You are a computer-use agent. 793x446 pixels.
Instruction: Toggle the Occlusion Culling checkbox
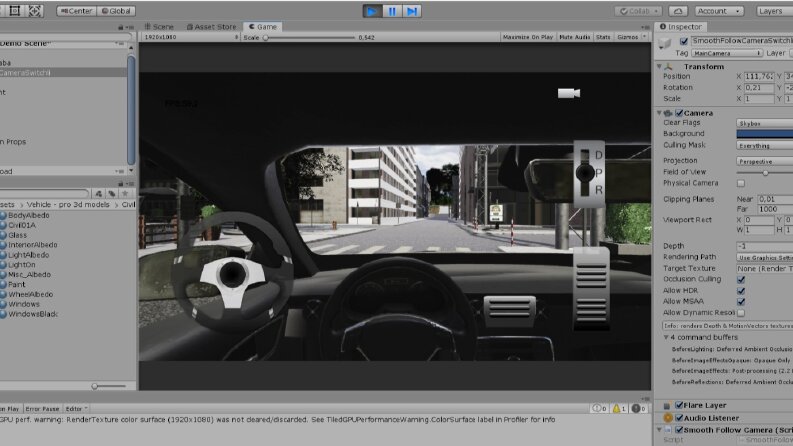(741, 280)
